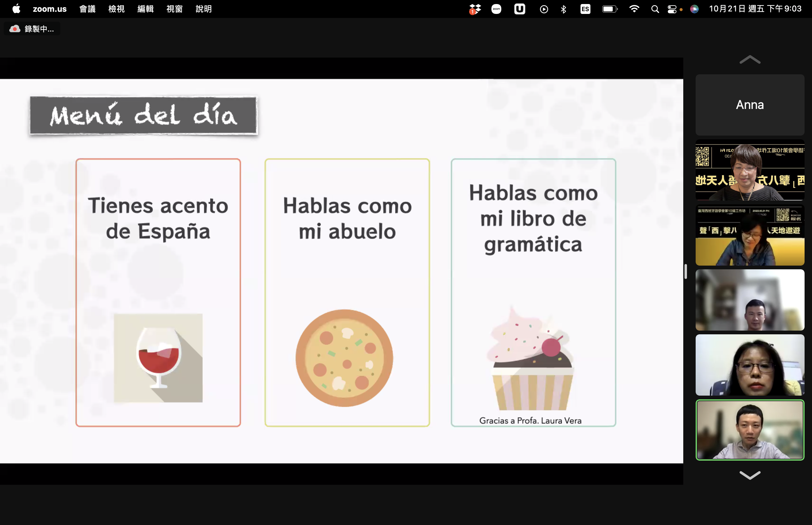The width and height of the screenshot is (812, 525).
Task: Click the 錄製中 recording indicator
Action: click(x=32, y=29)
